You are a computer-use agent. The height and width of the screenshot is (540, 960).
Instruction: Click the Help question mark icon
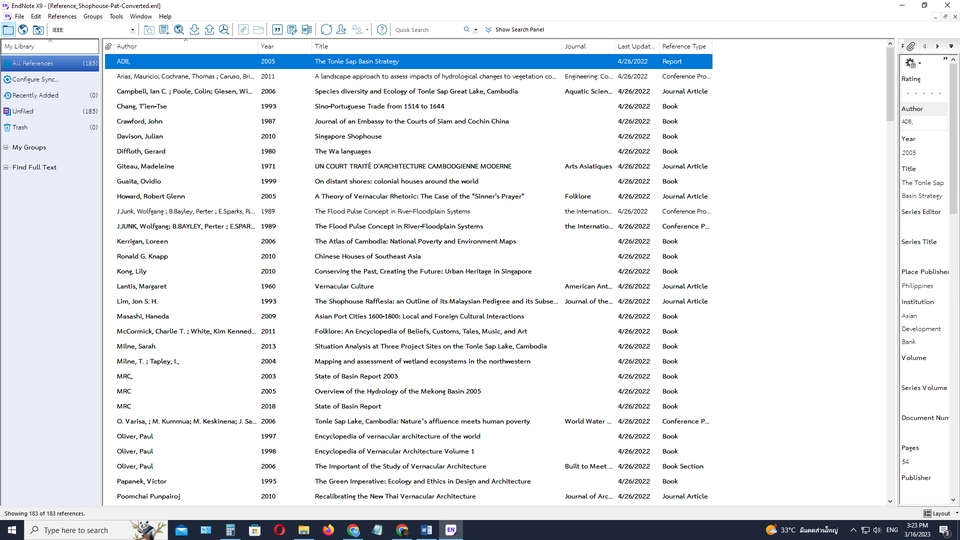click(382, 29)
